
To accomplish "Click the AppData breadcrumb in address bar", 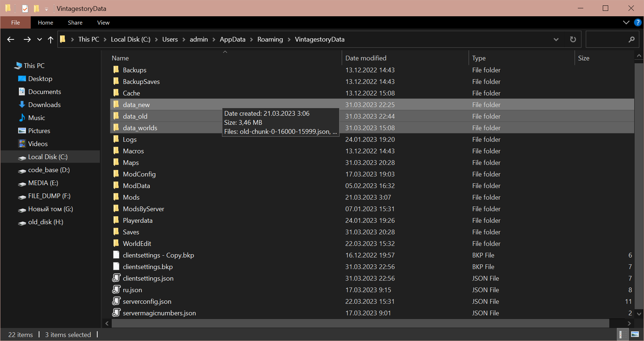I will click(x=232, y=39).
